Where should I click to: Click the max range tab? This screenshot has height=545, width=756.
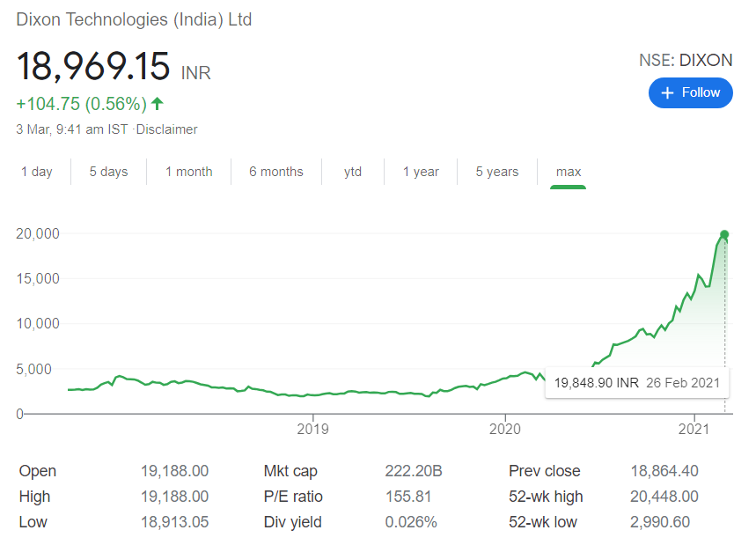pos(569,172)
